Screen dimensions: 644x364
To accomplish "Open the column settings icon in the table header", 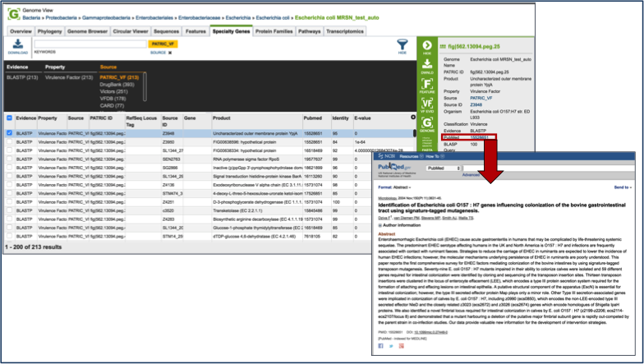I will [412, 117].
